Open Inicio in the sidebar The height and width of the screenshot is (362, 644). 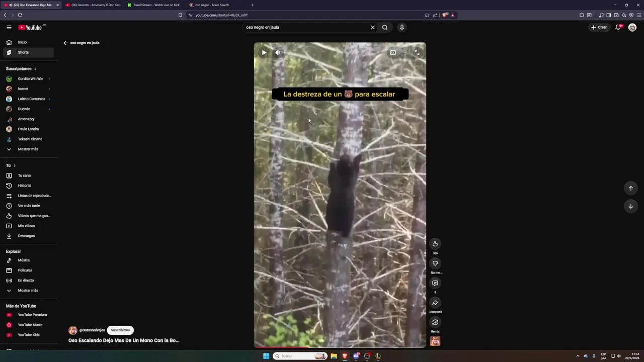coord(28,42)
